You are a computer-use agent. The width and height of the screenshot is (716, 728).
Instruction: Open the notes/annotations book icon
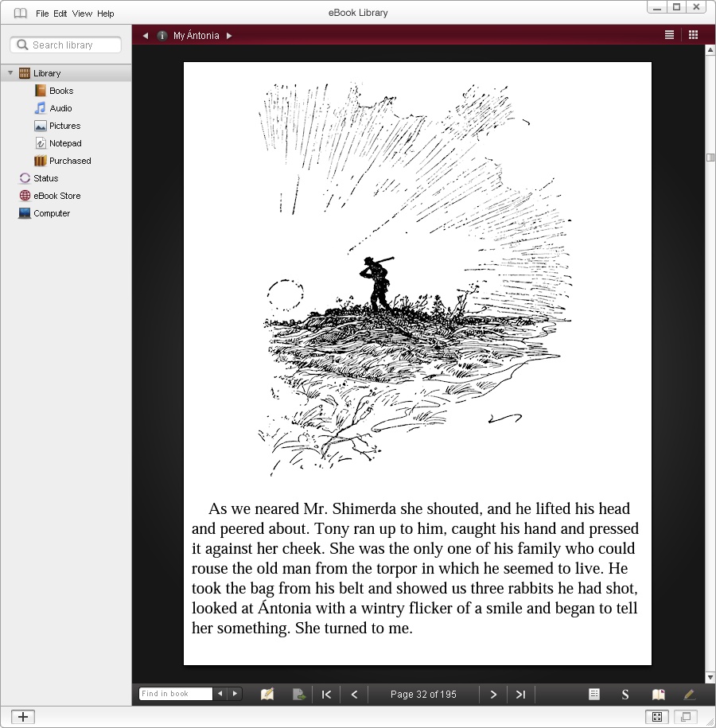[267, 695]
